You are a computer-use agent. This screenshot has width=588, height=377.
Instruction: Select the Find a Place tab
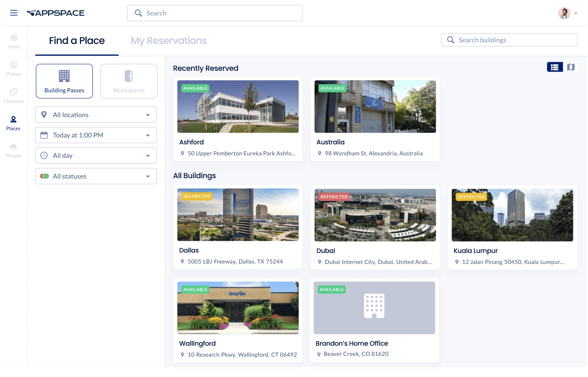click(77, 41)
